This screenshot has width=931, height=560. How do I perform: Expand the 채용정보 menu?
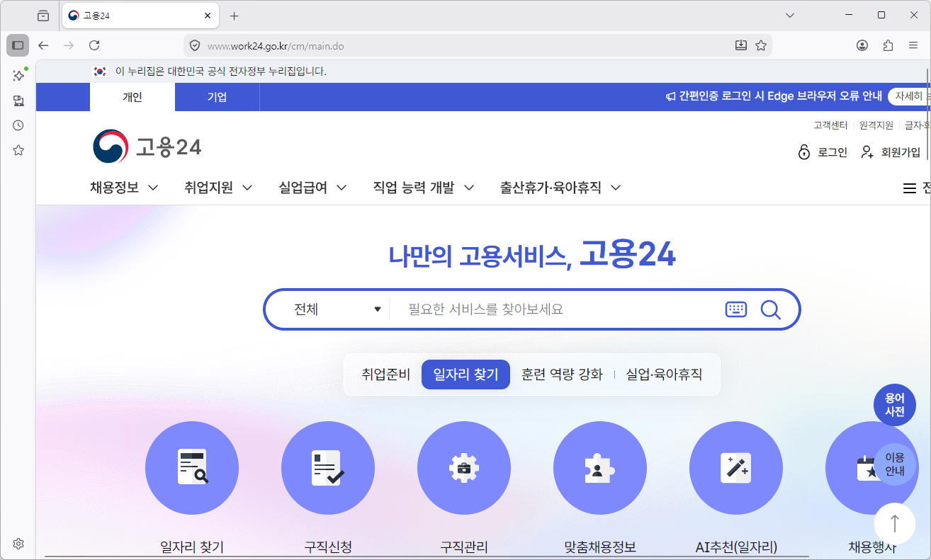point(124,188)
